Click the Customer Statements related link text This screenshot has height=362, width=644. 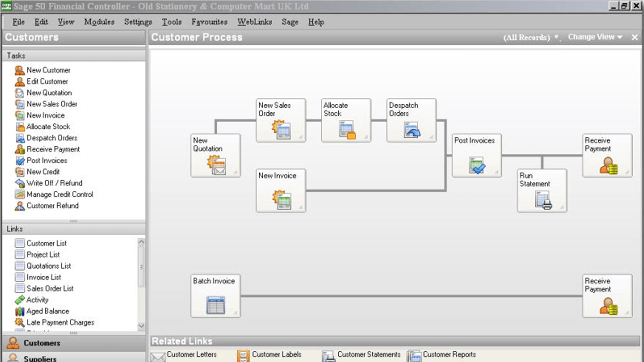[x=369, y=354]
